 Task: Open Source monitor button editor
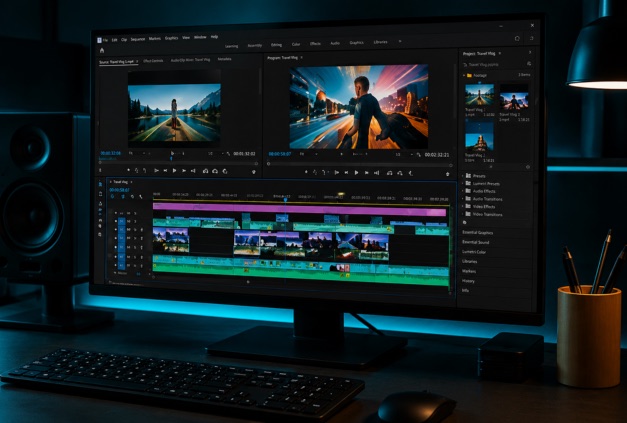tap(254, 172)
